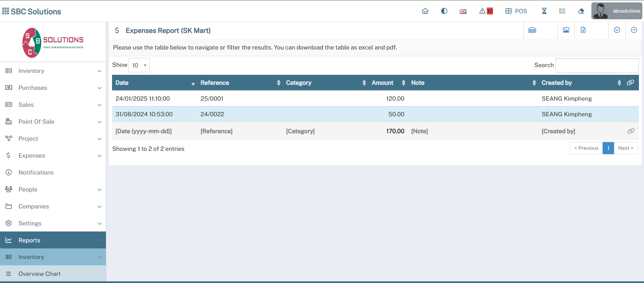The width and height of the screenshot is (644, 283).
Task: Click the home icon in top bar
Action: (425, 11)
